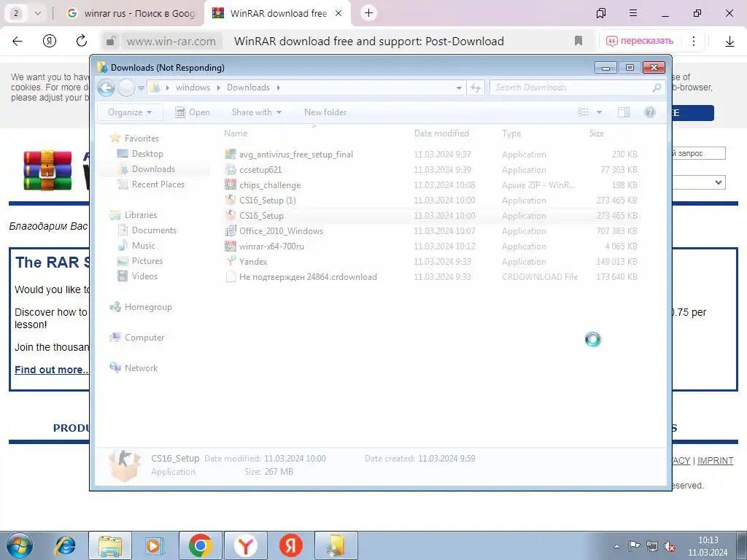Click the Yandex Browser taskbar icon
Screen dimensions: 747x560
(245, 545)
